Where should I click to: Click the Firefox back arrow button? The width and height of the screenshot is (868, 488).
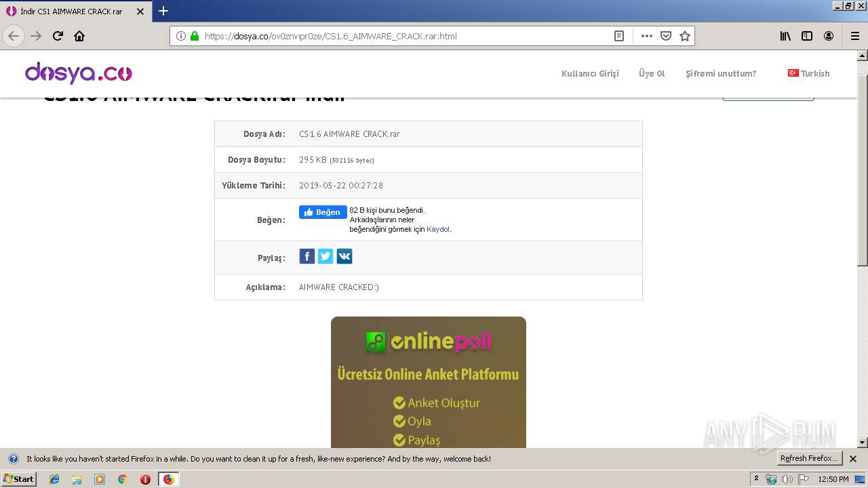point(14,36)
